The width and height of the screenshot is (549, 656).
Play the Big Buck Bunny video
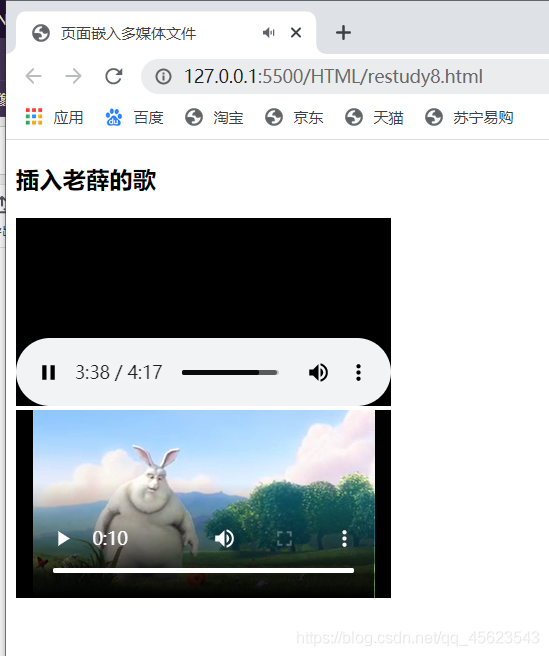pos(63,538)
